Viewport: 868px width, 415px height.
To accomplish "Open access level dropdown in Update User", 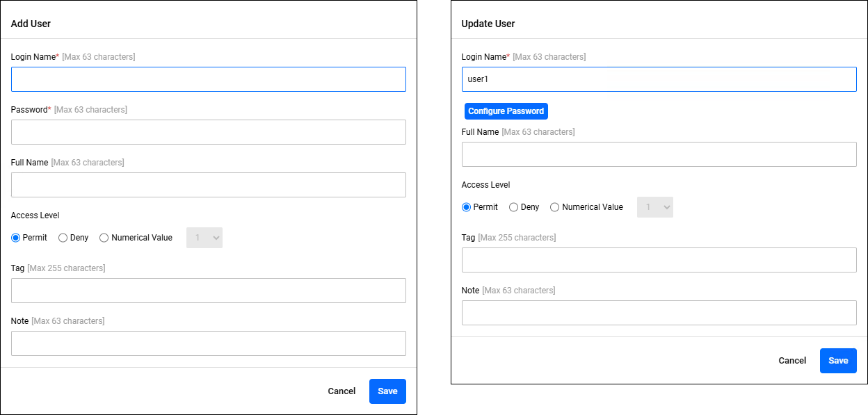I will point(655,207).
